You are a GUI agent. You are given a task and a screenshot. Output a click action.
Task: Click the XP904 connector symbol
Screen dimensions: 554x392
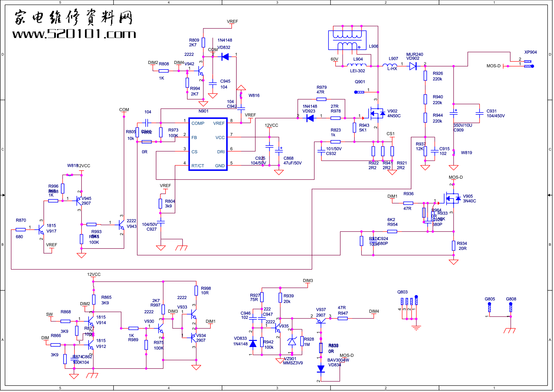coord(529,64)
